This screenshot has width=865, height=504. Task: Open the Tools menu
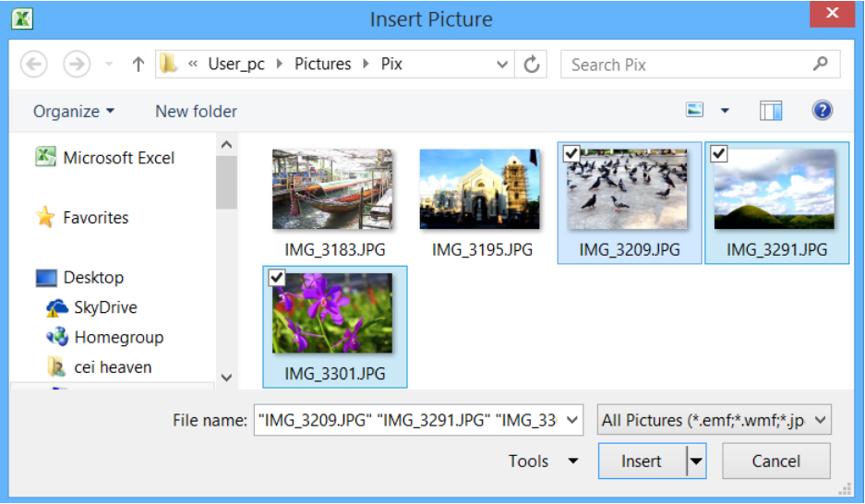tap(544, 461)
